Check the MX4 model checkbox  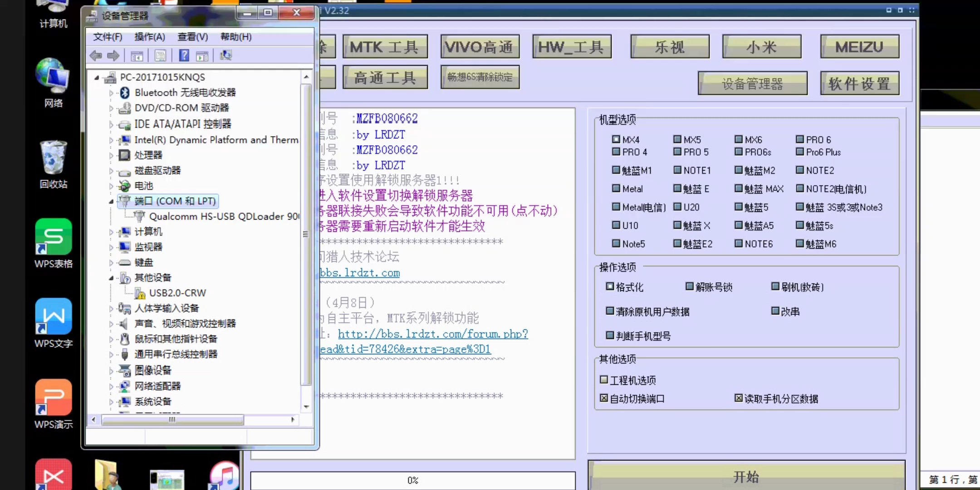point(616,139)
